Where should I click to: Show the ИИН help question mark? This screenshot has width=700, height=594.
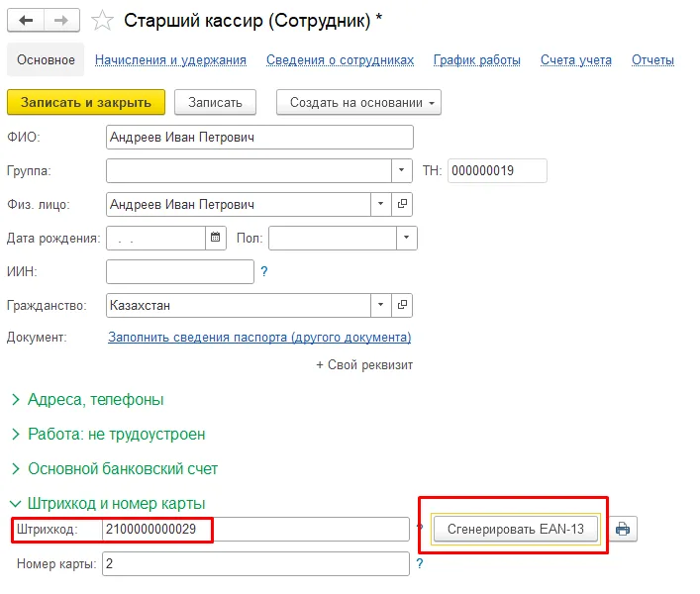[263, 271]
